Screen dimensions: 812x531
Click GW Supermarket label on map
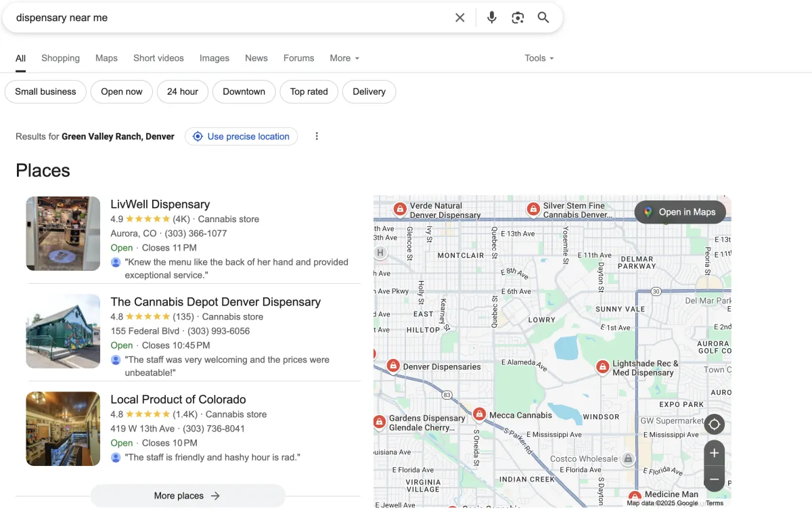point(673,421)
